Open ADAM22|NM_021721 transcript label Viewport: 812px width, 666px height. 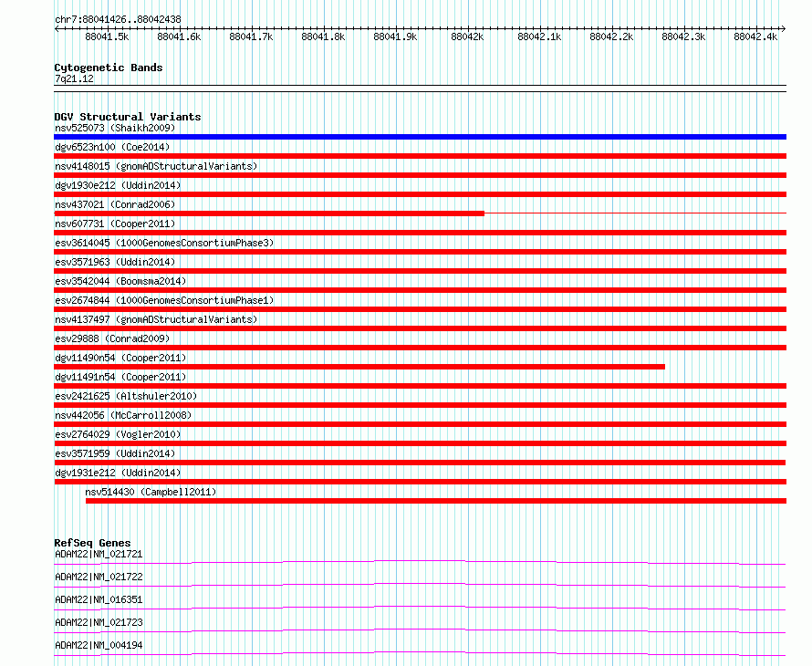(x=99, y=554)
